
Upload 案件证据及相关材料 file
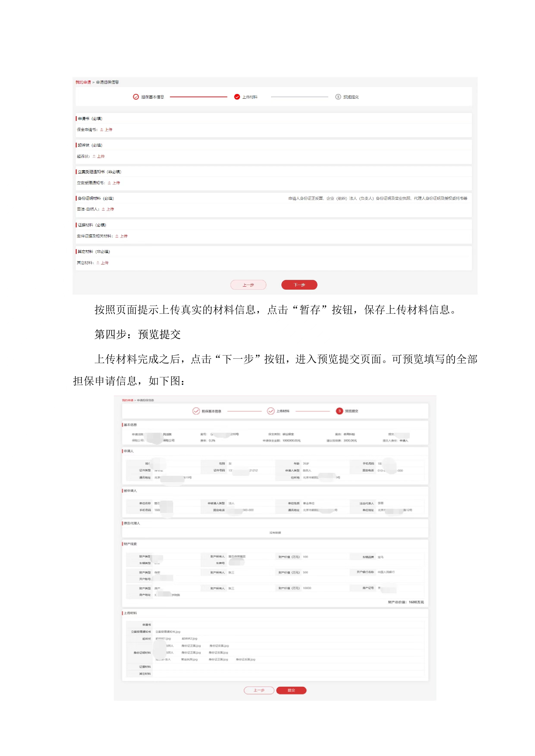121,236
